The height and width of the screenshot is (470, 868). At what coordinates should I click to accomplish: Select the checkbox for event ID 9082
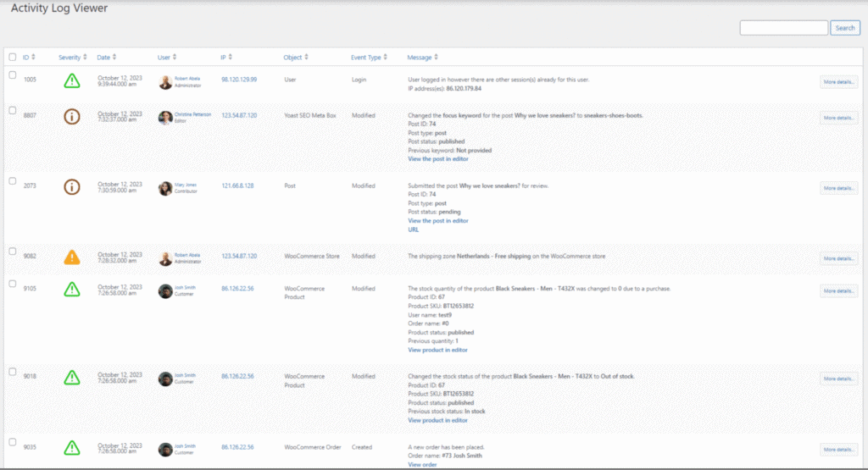pyautogui.click(x=12, y=251)
